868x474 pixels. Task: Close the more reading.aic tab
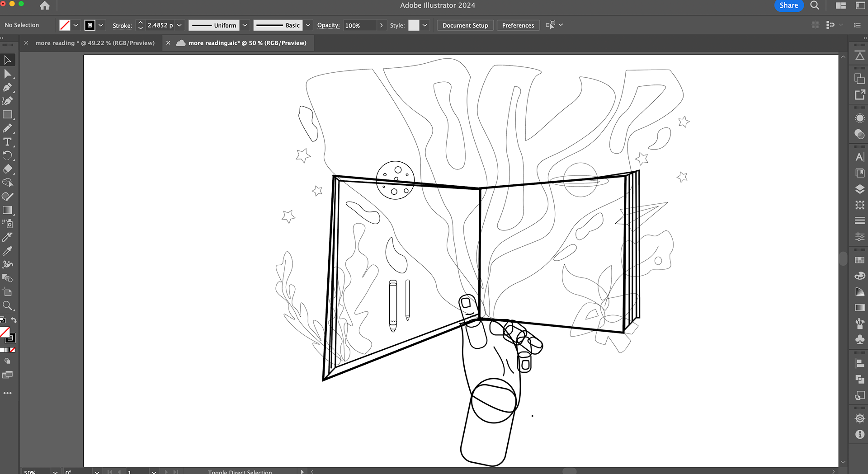click(x=168, y=43)
